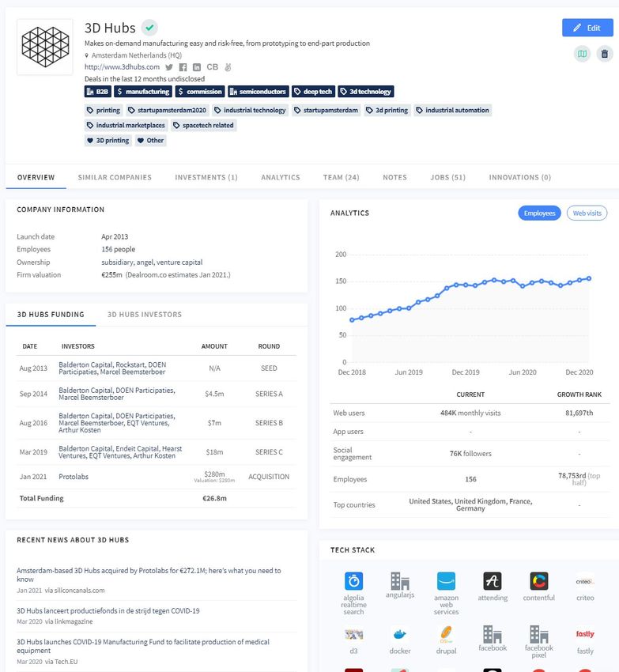Click last data point on employees chart

[589, 278]
